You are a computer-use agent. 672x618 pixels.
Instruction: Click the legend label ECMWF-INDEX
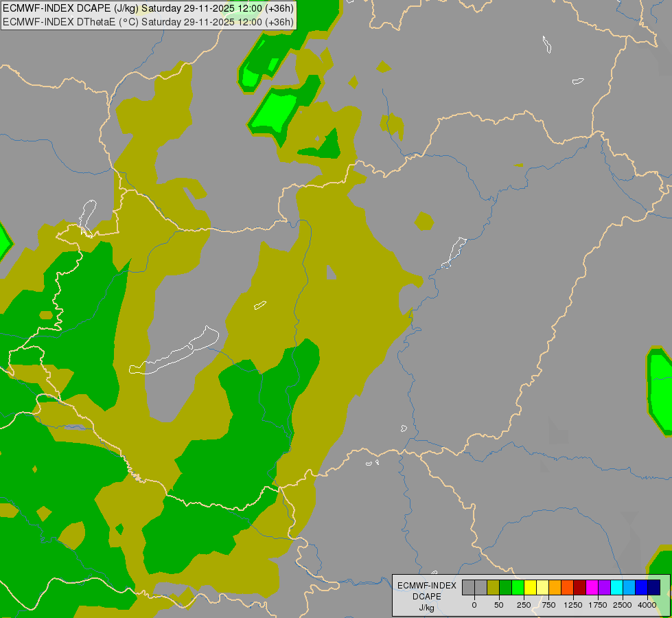pos(427,586)
